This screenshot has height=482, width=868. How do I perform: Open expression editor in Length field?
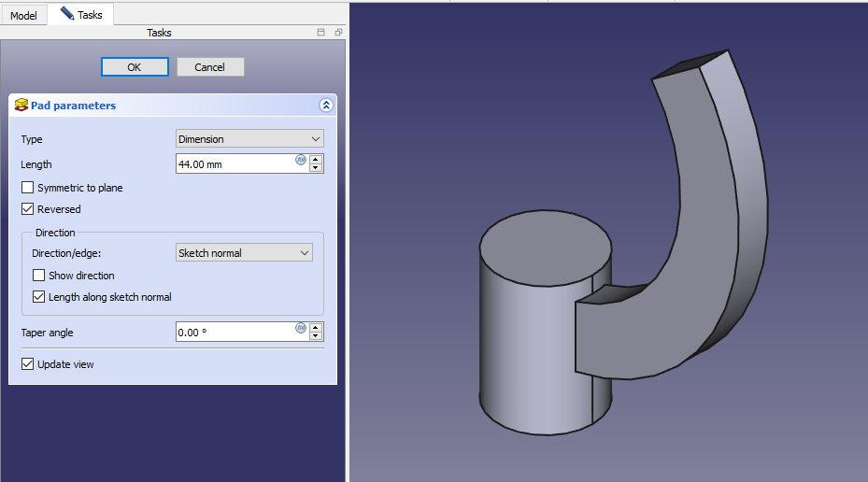301,160
